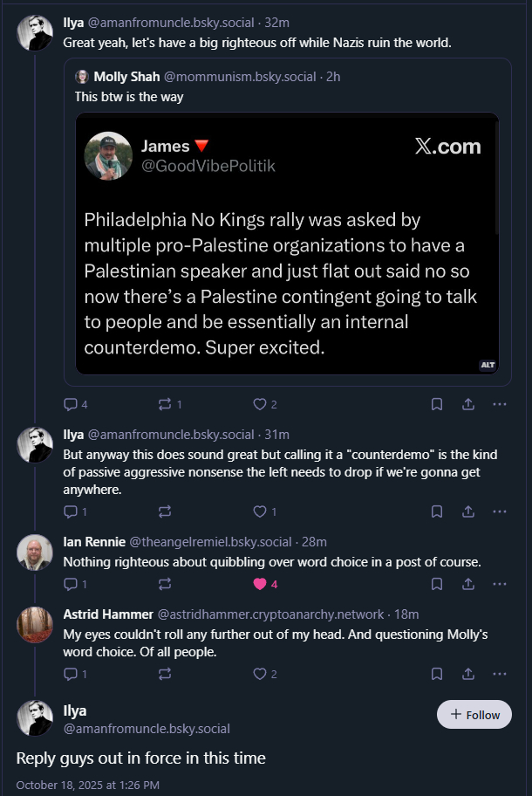
Task: Repost Ilya's top post with quote
Action: pyautogui.click(x=163, y=404)
